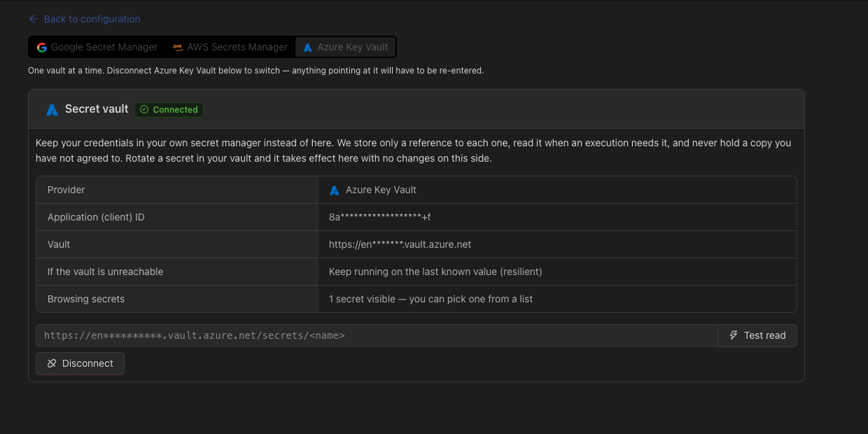Select the Secret vault heading text
Viewport: 868px width, 434px height.
(x=97, y=108)
